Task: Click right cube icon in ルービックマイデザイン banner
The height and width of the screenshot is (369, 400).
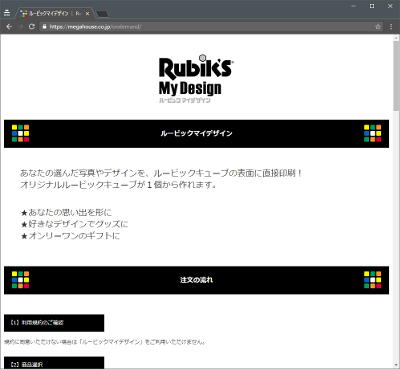Action: [x=373, y=133]
